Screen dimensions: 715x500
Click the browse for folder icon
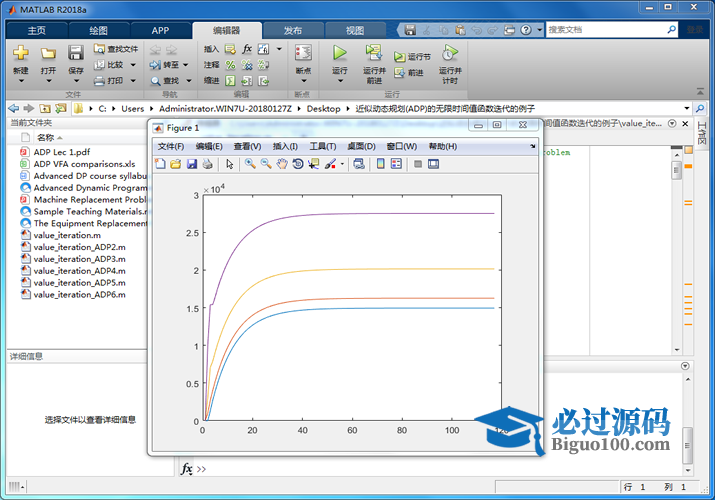[x=61, y=108]
